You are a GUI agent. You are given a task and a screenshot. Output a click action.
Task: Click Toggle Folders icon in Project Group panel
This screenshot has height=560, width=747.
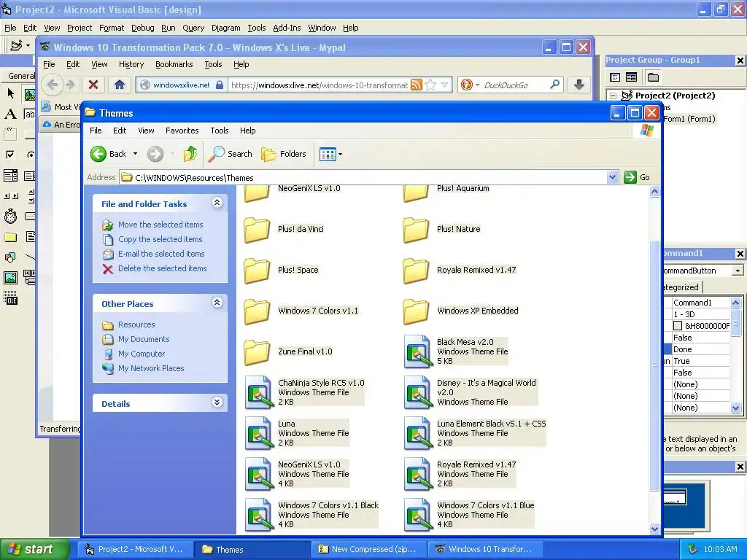653,77
